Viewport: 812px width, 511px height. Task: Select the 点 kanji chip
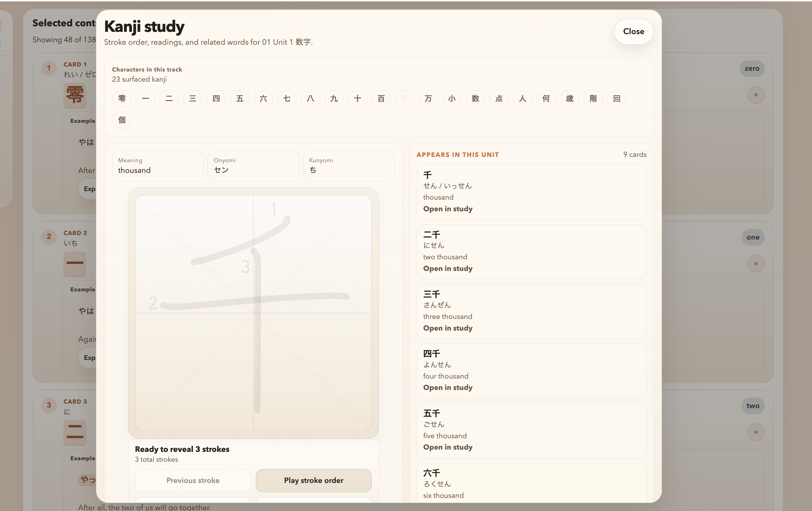click(499, 99)
